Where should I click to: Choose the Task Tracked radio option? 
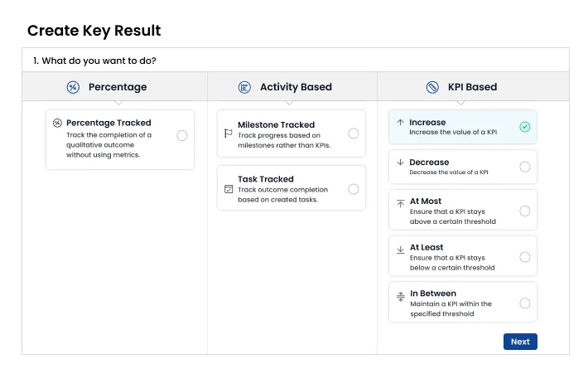click(354, 189)
